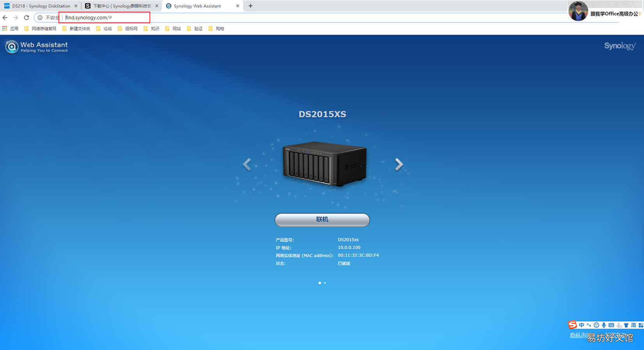Open the 购物 bookmark folder
This screenshot has width=644, height=350.
coord(216,28)
